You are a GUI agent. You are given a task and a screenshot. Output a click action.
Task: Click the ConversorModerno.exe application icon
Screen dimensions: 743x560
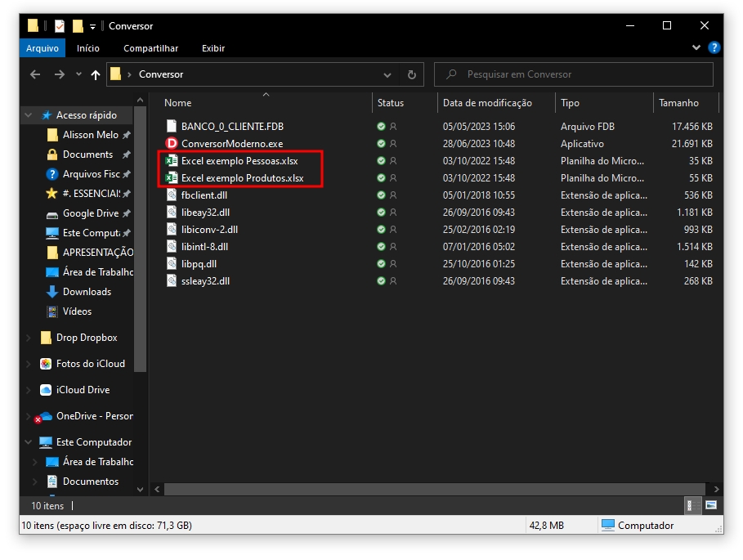click(x=172, y=144)
